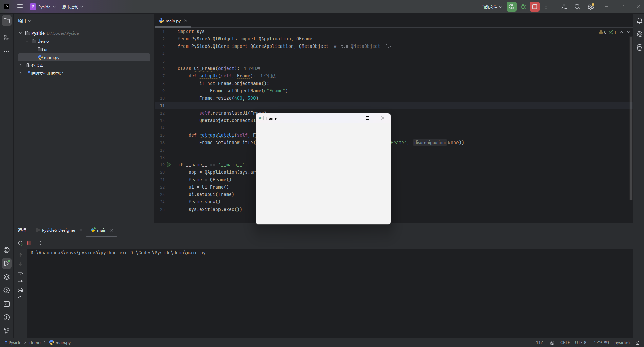Open the 版本控制 dropdown
This screenshot has width=644, height=347.
pyautogui.click(x=72, y=7)
